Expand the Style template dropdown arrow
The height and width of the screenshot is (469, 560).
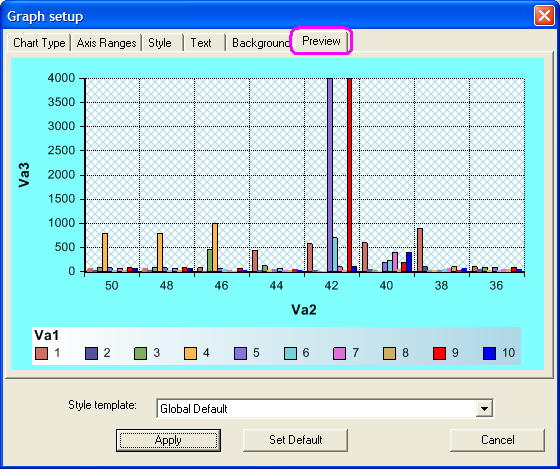485,408
